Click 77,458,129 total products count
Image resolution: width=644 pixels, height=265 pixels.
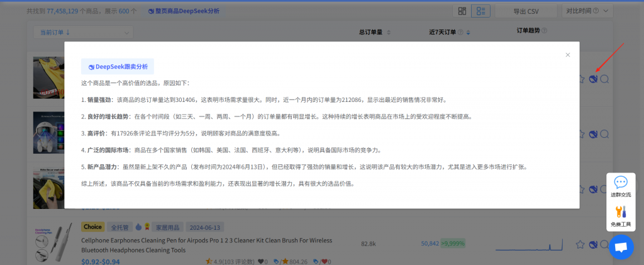[62, 11]
